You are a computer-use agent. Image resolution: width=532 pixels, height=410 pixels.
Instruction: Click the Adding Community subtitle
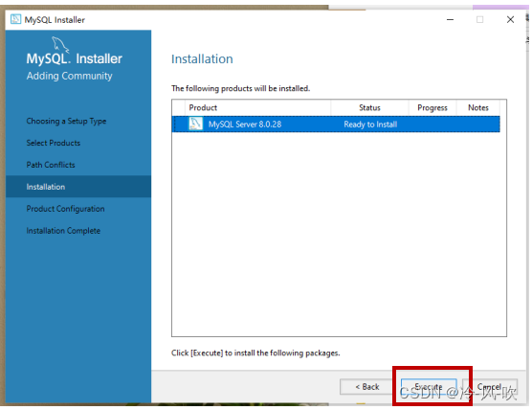70,76
